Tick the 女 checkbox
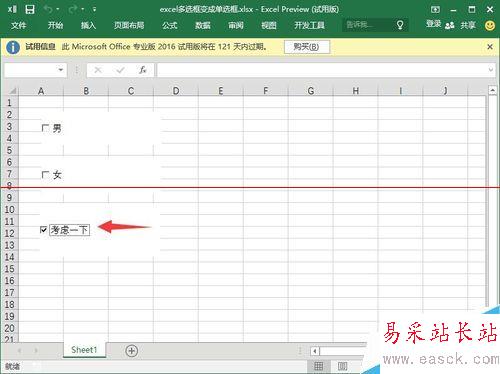 [45, 175]
